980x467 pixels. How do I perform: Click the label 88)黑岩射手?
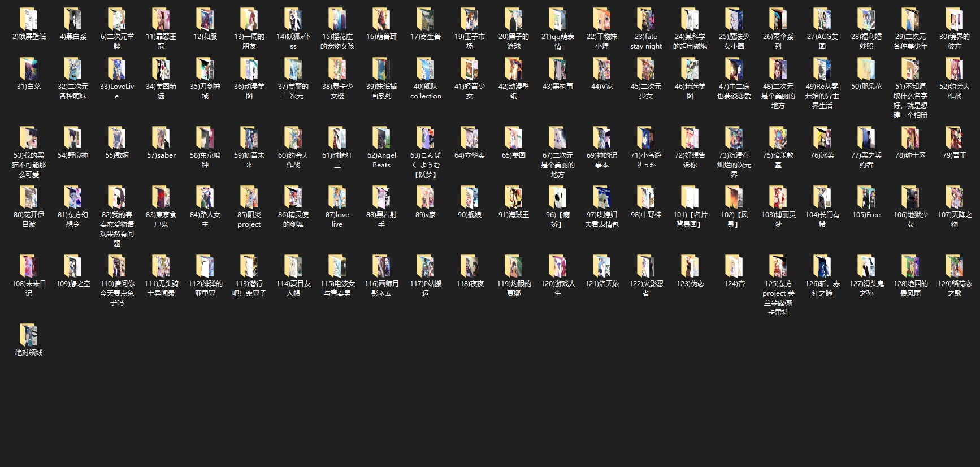pyautogui.click(x=381, y=219)
